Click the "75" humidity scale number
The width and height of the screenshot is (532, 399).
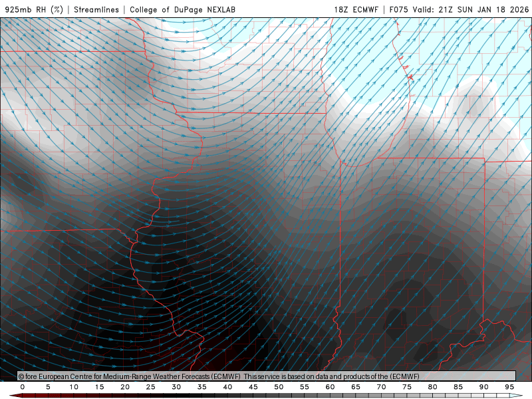[407, 387]
